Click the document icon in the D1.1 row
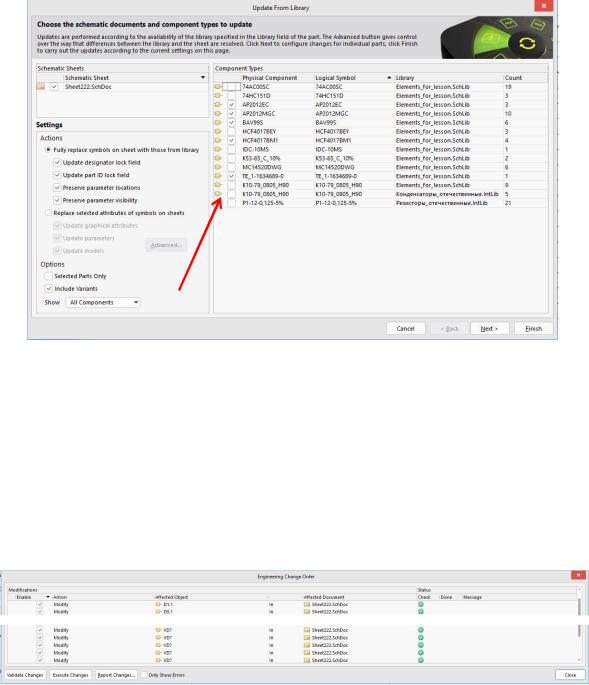 pyautogui.click(x=307, y=605)
